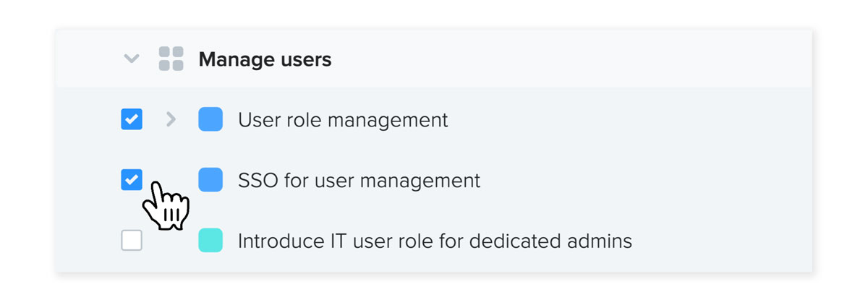Click the blue square beside SSO item
868x305 pixels.
pos(210,179)
